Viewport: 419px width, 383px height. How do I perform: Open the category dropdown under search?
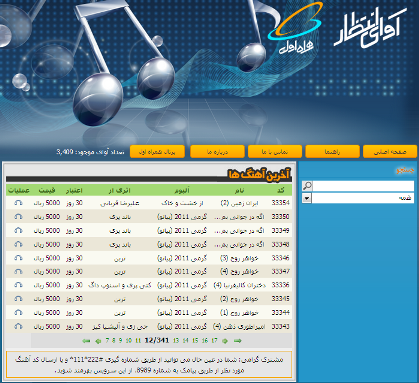pyautogui.click(x=307, y=198)
